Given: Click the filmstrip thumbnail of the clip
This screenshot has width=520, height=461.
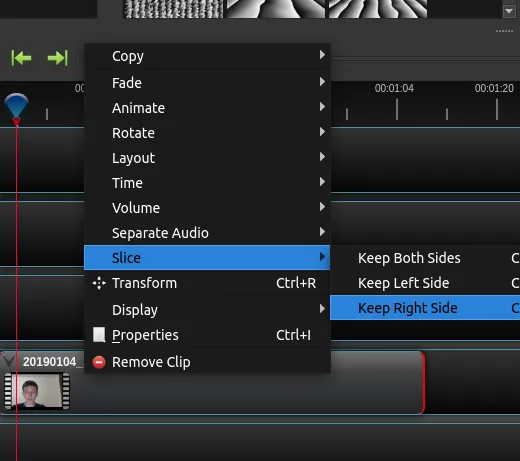Looking at the screenshot, I should pyautogui.click(x=37, y=391).
